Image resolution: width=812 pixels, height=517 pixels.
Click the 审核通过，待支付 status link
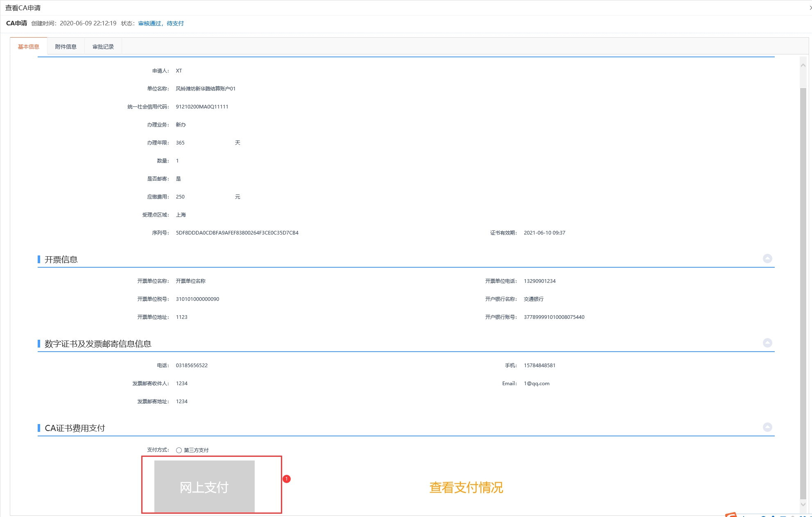click(161, 23)
